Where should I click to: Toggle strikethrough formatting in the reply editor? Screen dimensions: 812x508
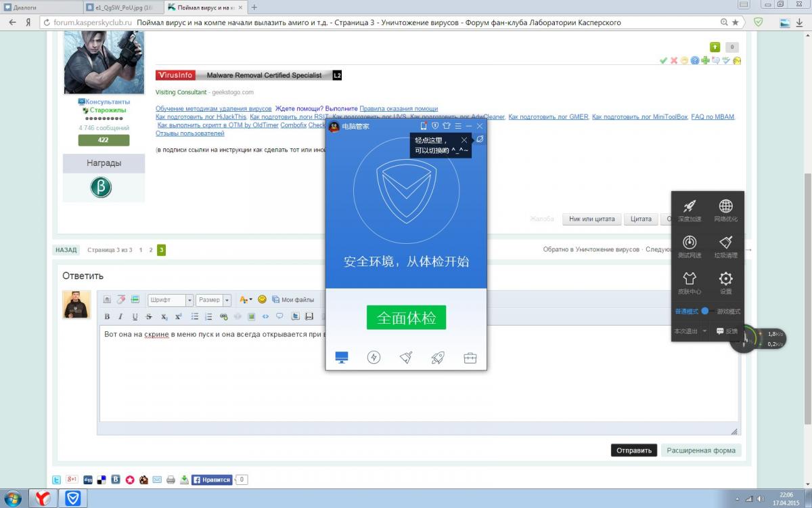149,316
